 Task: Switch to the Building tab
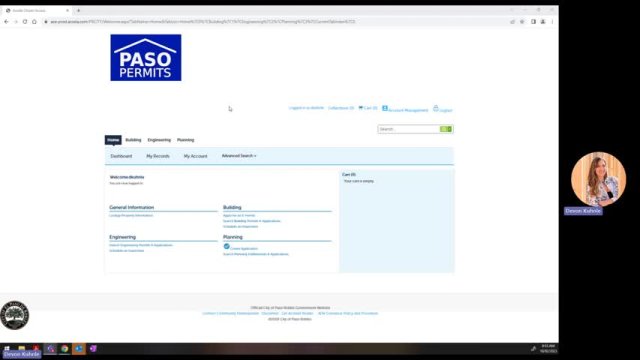[x=133, y=140]
